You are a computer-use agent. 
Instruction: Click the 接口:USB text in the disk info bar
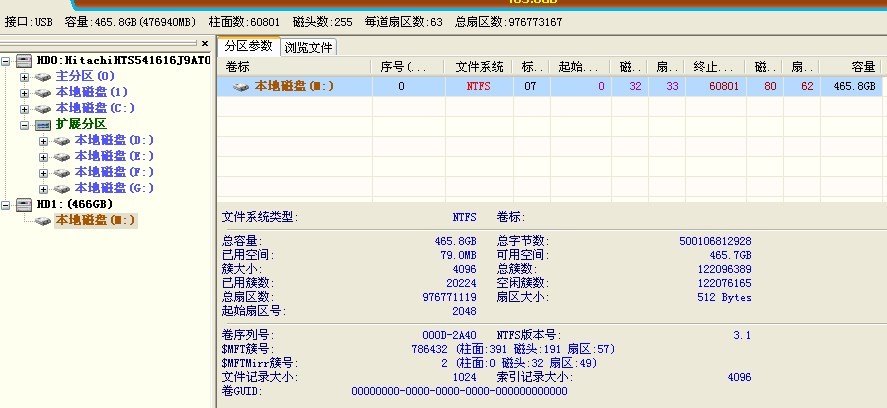(28, 22)
